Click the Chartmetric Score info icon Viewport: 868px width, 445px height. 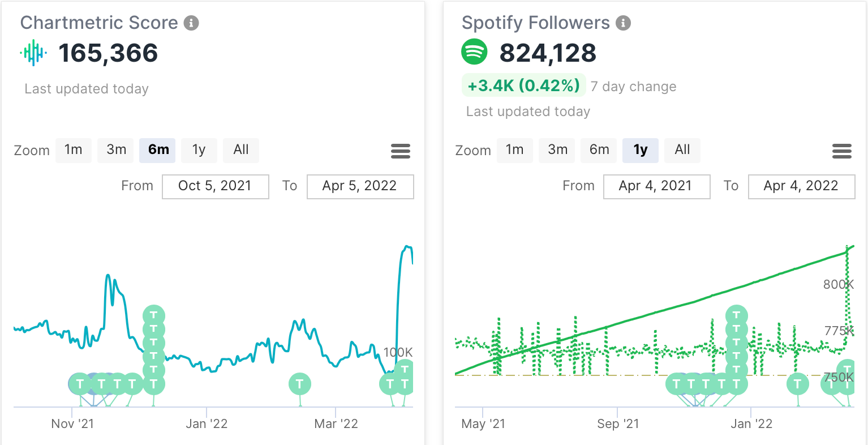click(x=192, y=23)
